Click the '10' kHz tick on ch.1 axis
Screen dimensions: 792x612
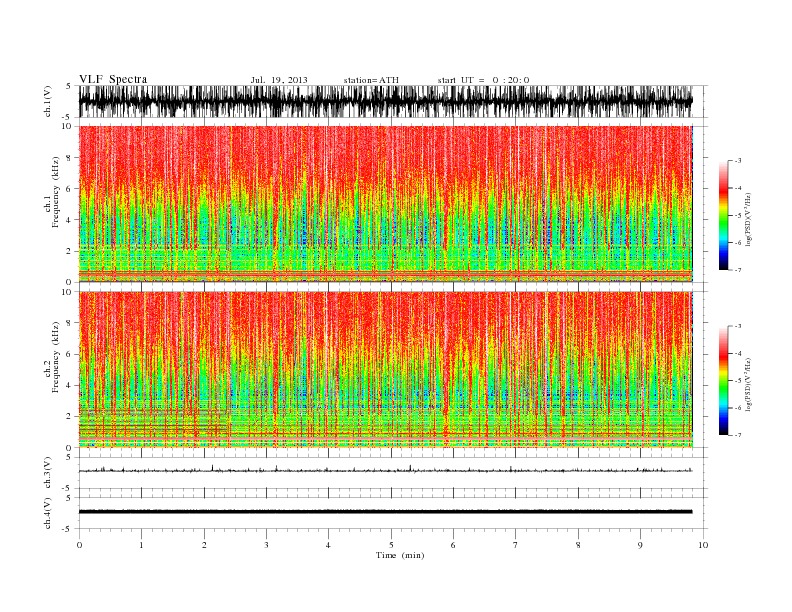coord(67,126)
